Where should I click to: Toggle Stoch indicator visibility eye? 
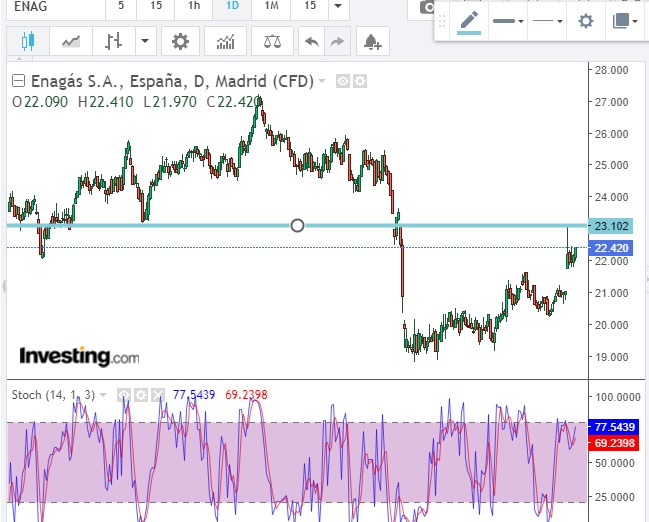click(x=123, y=395)
